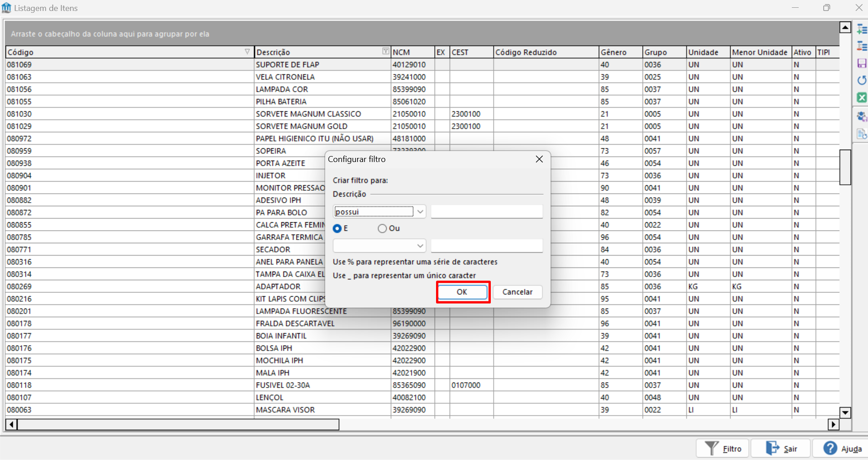Click scroll left arrow of horizontal scrollbar
Image resolution: width=868 pixels, height=460 pixels.
pos(11,424)
